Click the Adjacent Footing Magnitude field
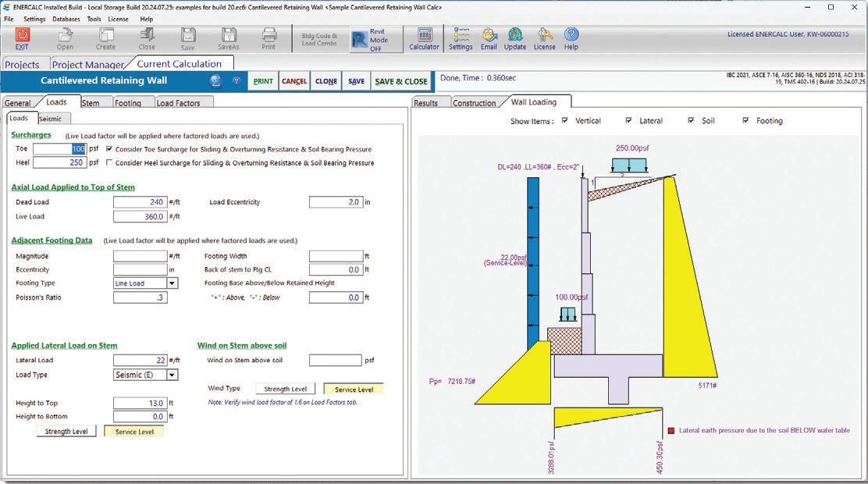868x484 pixels. (x=140, y=256)
